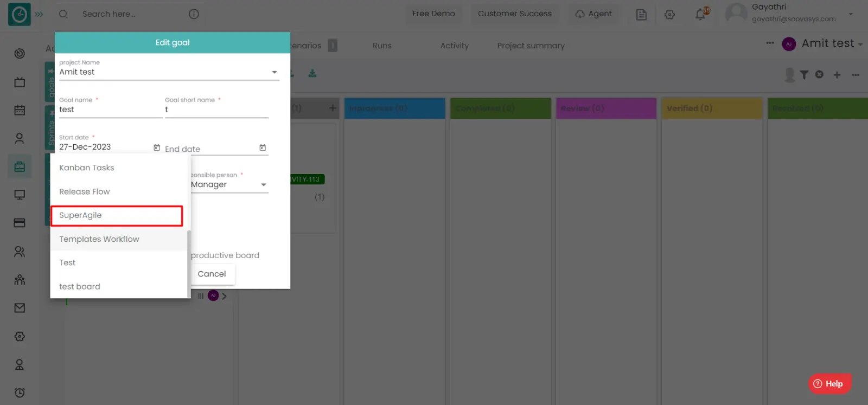Viewport: 868px width, 405px height.
Task: Open the mail envelope sidebar icon
Action: (20, 308)
